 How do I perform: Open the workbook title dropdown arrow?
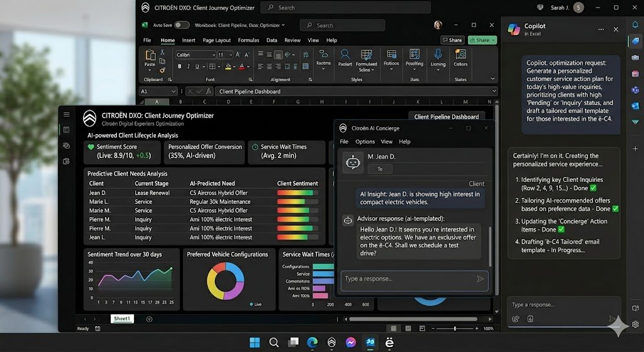click(x=283, y=25)
